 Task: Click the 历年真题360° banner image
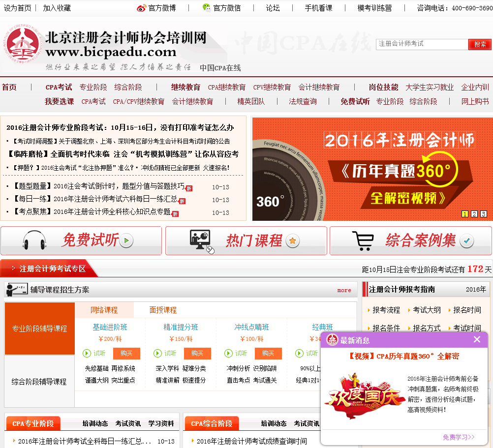(x=372, y=169)
